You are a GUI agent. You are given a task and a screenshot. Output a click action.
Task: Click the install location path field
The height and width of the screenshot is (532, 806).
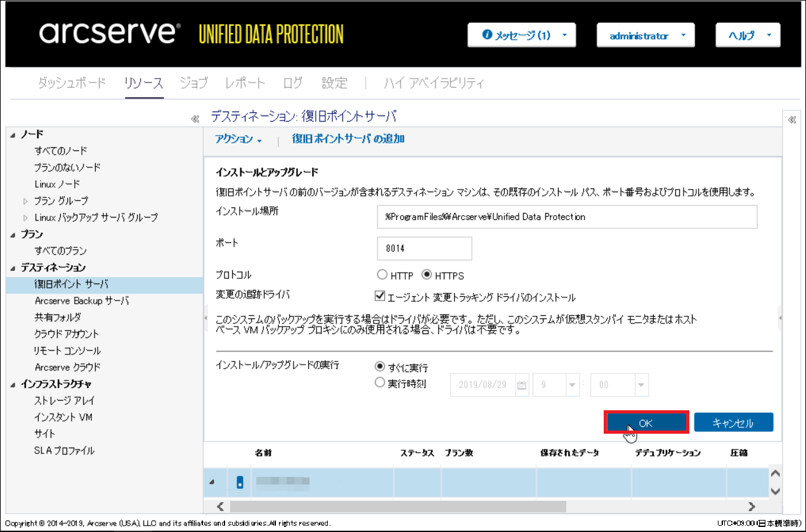tap(567, 216)
